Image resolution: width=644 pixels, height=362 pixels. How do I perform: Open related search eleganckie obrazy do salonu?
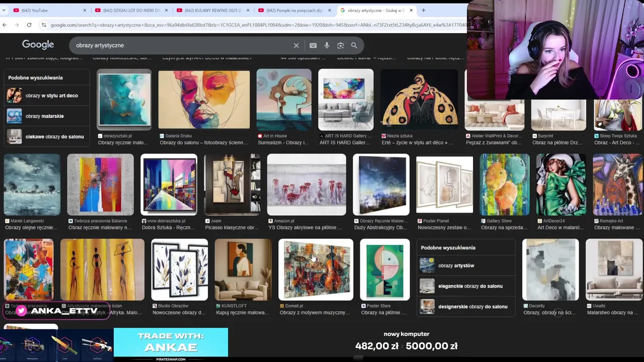pos(466,286)
